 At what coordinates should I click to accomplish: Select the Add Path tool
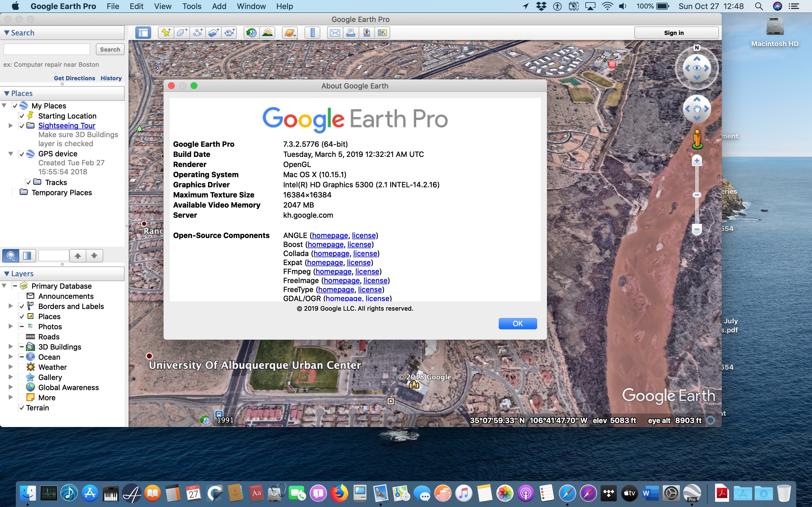tap(198, 33)
